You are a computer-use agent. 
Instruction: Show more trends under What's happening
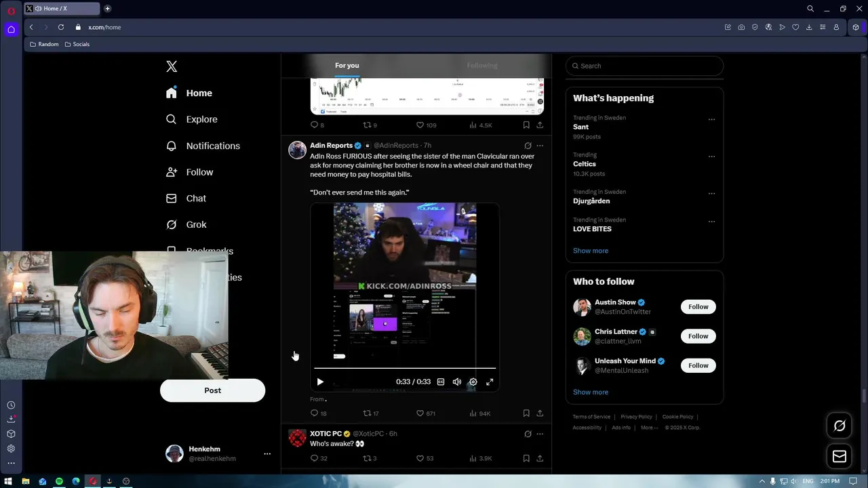coord(591,251)
